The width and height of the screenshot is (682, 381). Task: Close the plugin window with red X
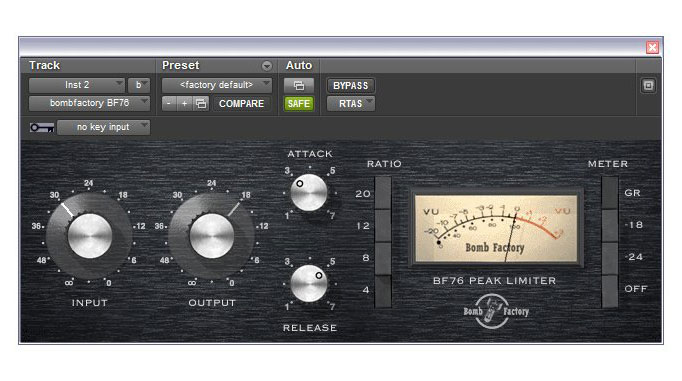(652, 47)
